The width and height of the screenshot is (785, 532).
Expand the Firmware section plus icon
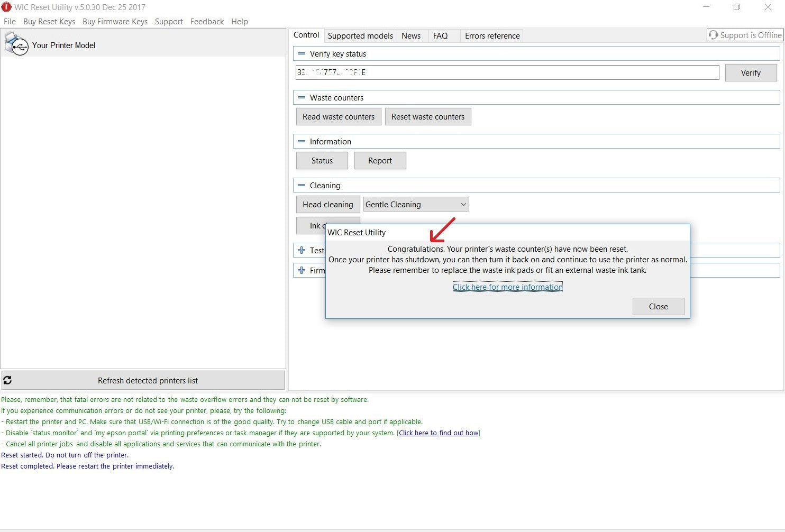tap(302, 270)
